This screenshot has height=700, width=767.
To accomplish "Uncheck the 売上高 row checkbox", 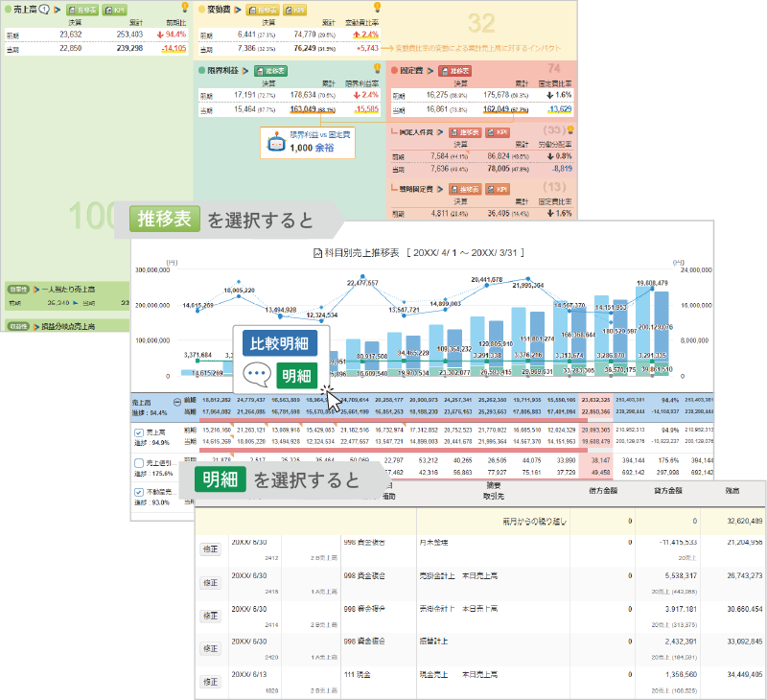I will click(140, 433).
